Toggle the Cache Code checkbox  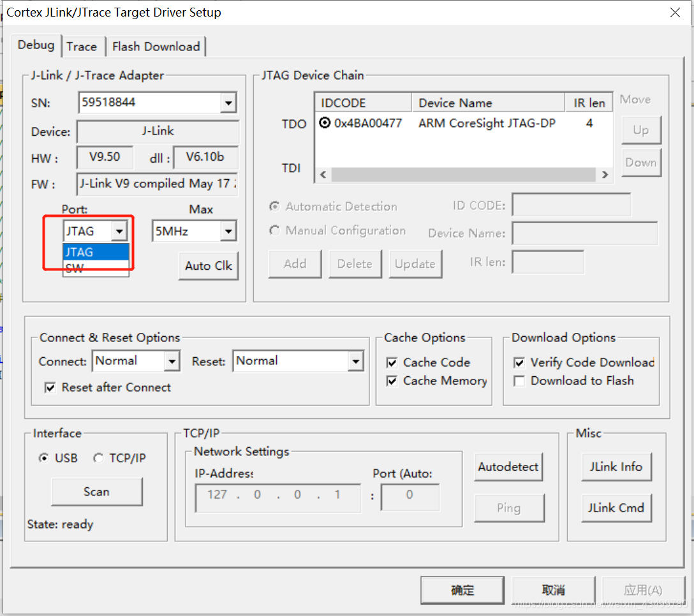(392, 363)
